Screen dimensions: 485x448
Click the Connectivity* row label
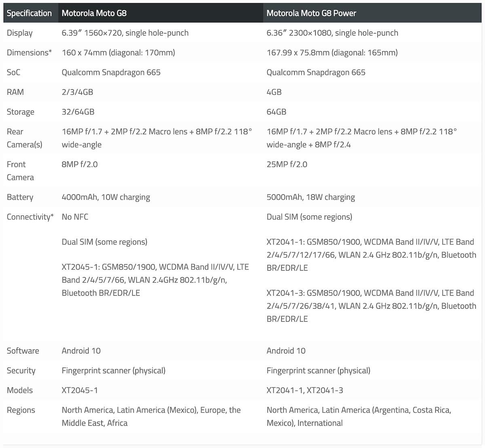point(30,217)
